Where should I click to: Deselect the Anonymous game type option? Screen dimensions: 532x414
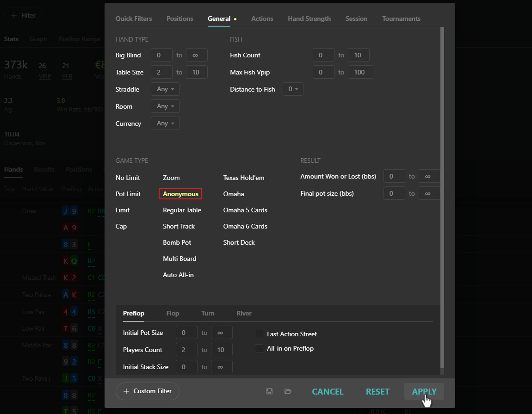(x=180, y=194)
